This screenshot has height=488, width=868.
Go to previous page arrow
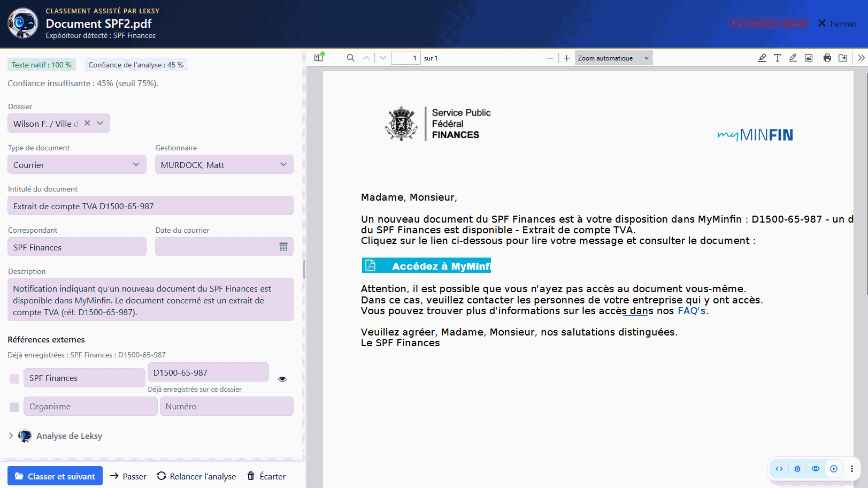pyautogui.click(x=366, y=58)
